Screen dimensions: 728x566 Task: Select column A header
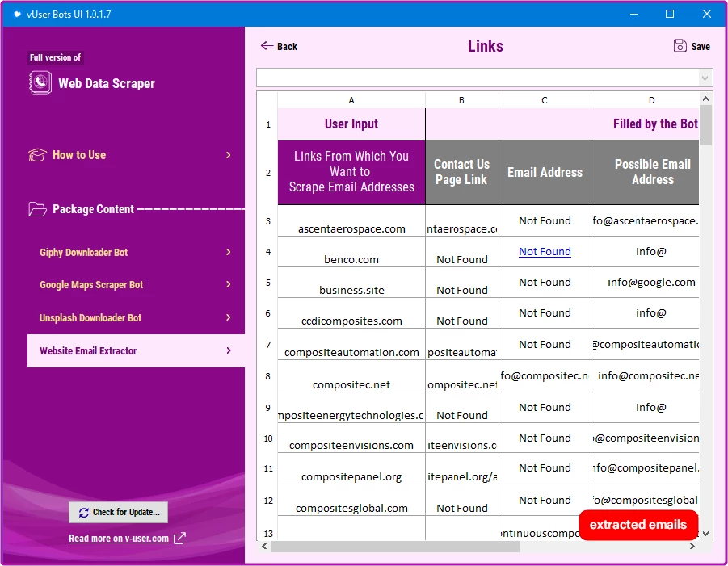point(351,100)
